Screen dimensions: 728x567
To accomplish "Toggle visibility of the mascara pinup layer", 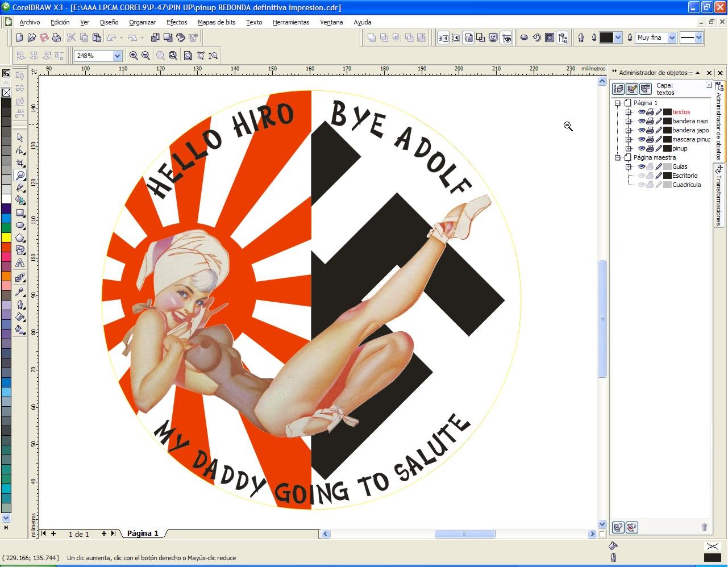I will click(x=642, y=139).
